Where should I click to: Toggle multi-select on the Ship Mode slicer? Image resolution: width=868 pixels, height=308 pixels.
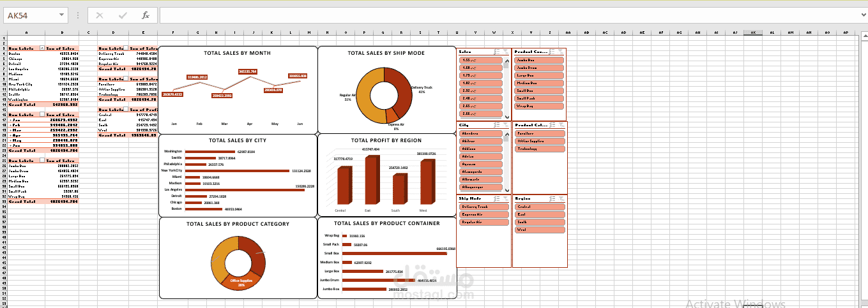pos(497,198)
